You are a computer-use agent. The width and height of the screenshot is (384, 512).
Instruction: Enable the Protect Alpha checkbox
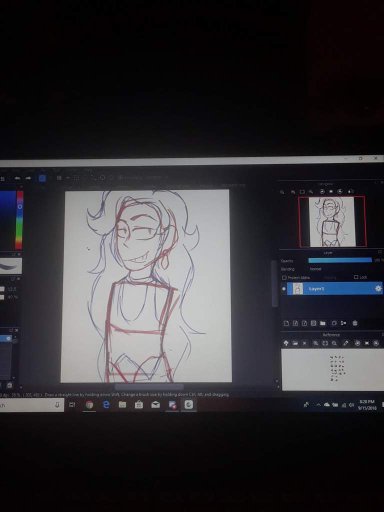pyautogui.click(x=284, y=277)
